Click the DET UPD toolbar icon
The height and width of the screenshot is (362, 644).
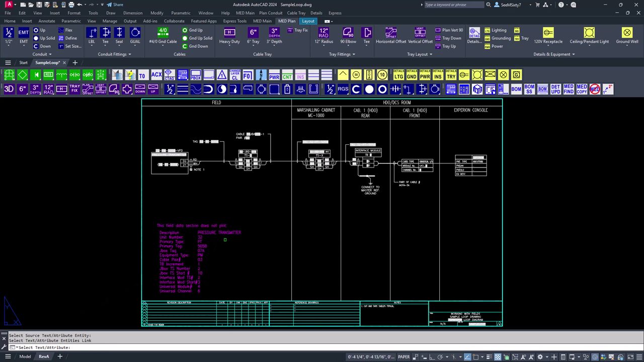[x=555, y=89]
